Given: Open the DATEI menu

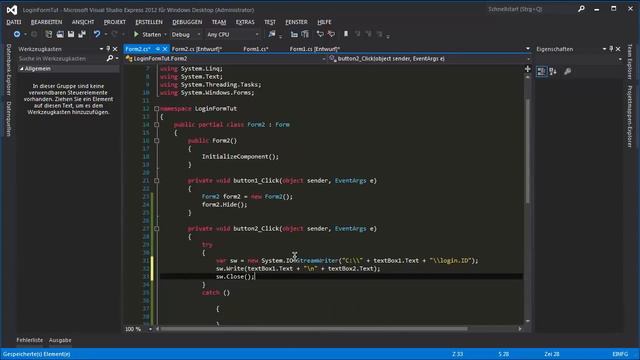Looking at the screenshot, I should 14,22.
